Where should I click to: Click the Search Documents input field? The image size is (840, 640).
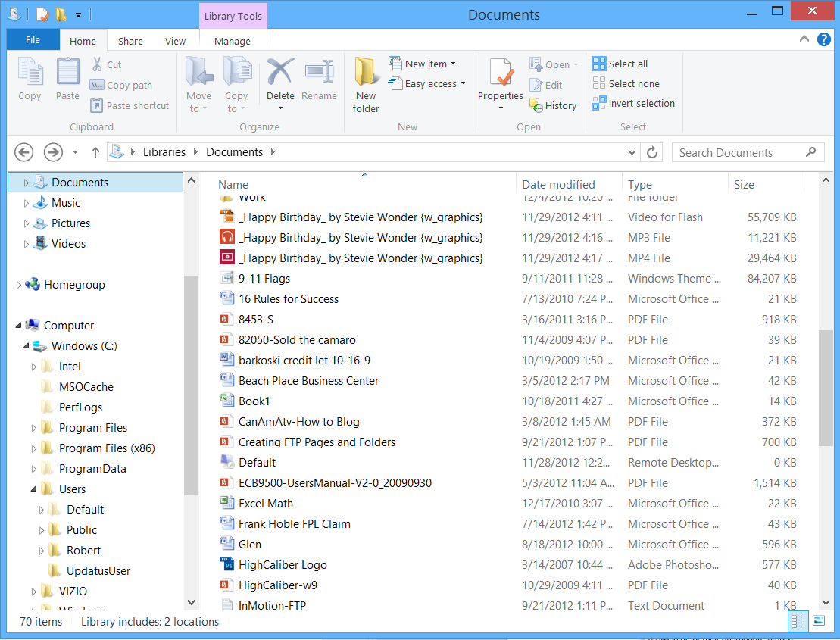(739, 152)
